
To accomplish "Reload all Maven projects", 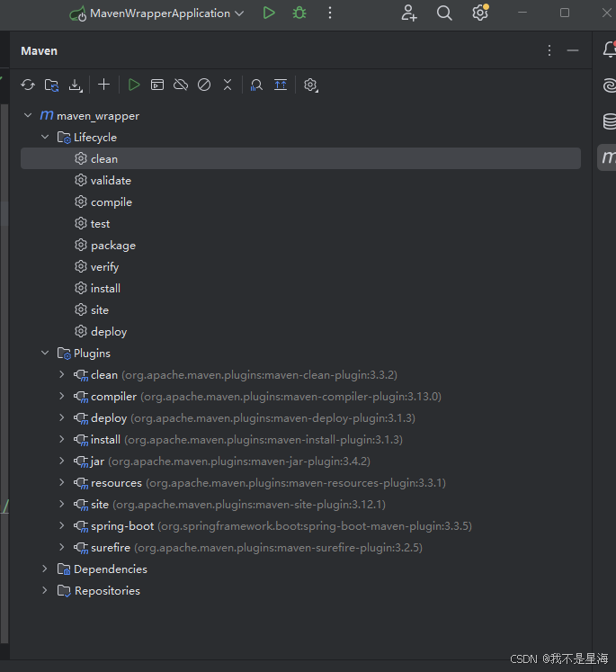I will click(x=28, y=85).
